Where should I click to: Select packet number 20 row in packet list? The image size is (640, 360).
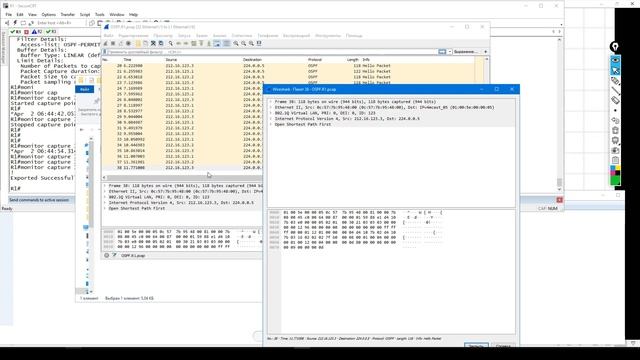point(289,66)
